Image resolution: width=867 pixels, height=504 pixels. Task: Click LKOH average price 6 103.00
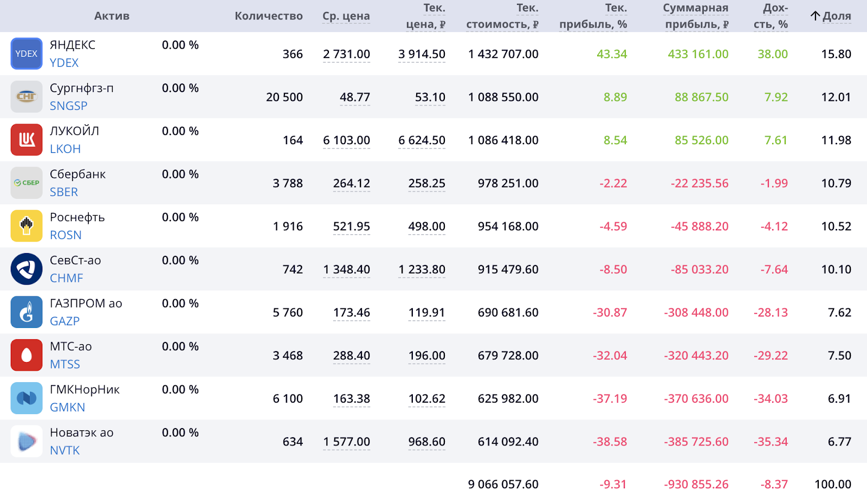pyautogui.click(x=346, y=140)
